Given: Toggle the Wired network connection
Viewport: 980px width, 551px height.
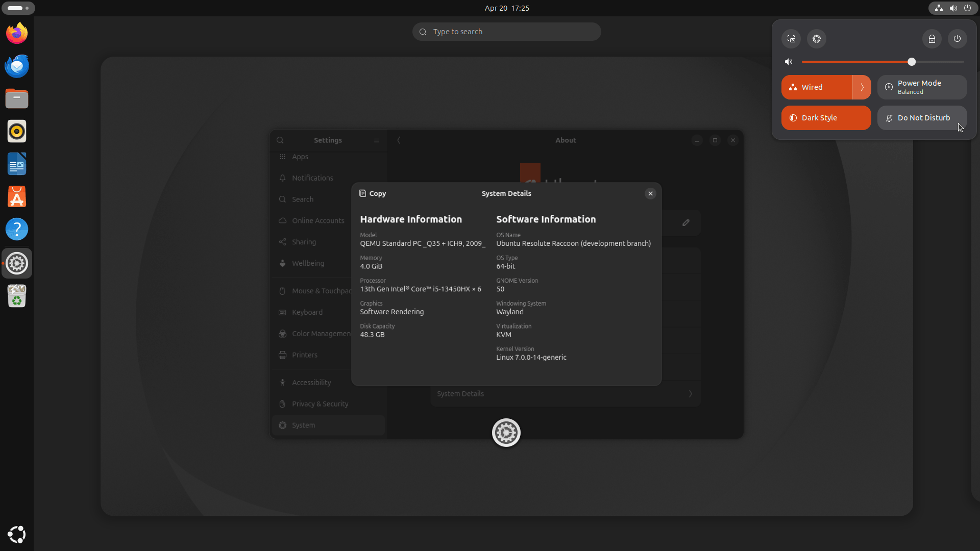Looking at the screenshot, I should pyautogui.click(x=817, y=87).
